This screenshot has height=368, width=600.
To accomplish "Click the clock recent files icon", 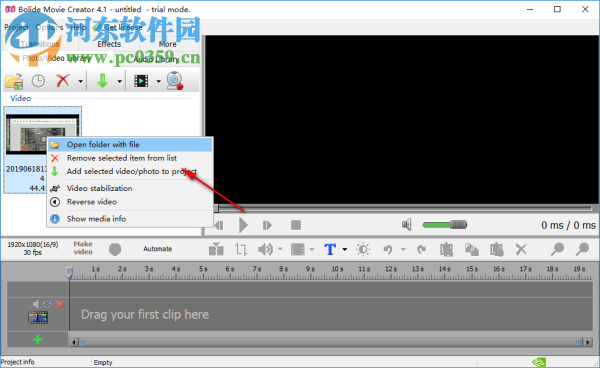I will click(x=38, y=81).
